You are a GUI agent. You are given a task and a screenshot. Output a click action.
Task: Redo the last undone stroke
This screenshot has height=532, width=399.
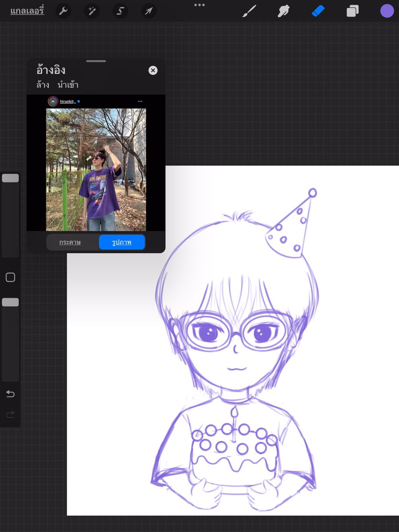coord(10,415)
